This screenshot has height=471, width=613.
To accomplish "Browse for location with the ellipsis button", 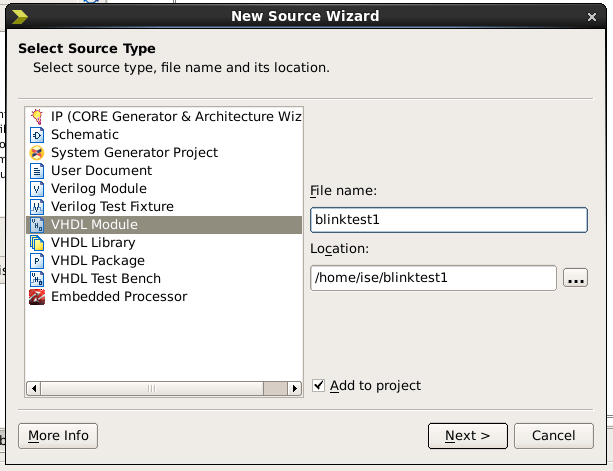I will [575, 278].
